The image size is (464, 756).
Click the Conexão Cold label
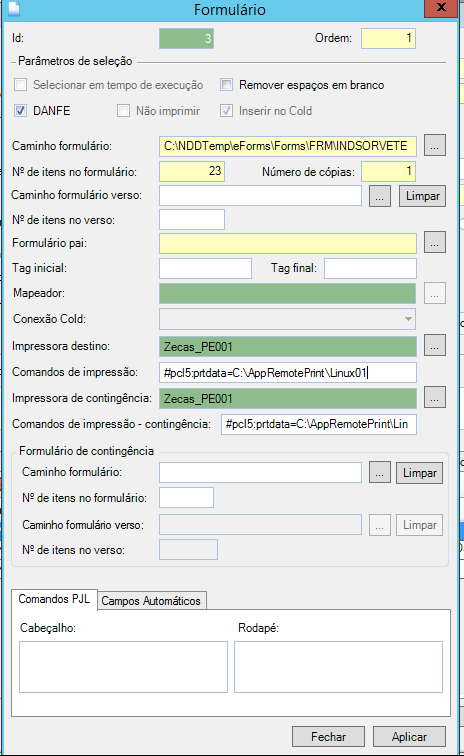[x=49, y=319]
